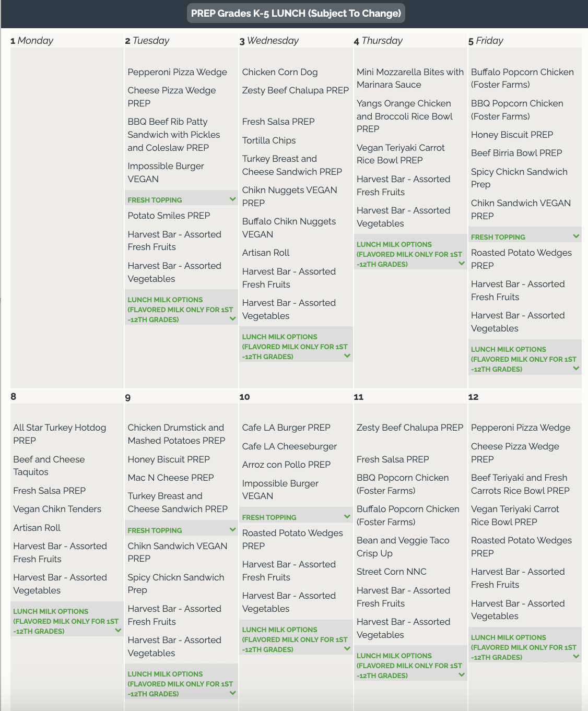Expand day 10 Fresh Topping chevron
588x711 pixels.
point(347,517)
